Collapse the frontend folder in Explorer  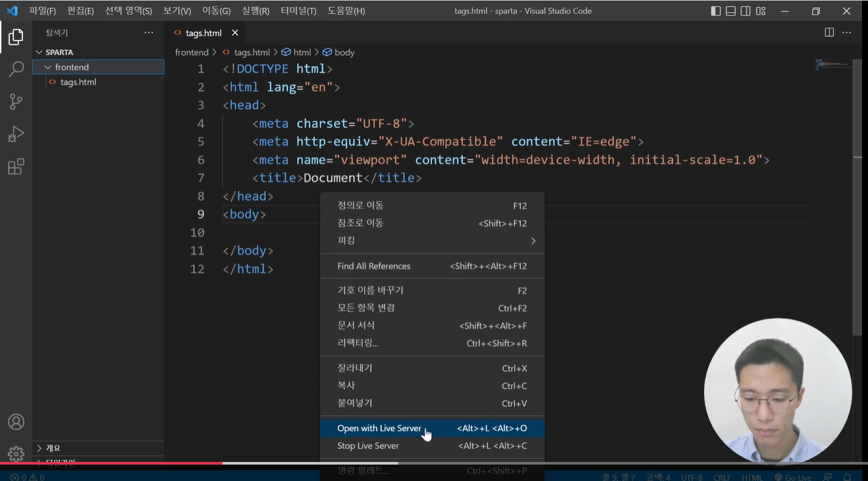tap(98, 67)
